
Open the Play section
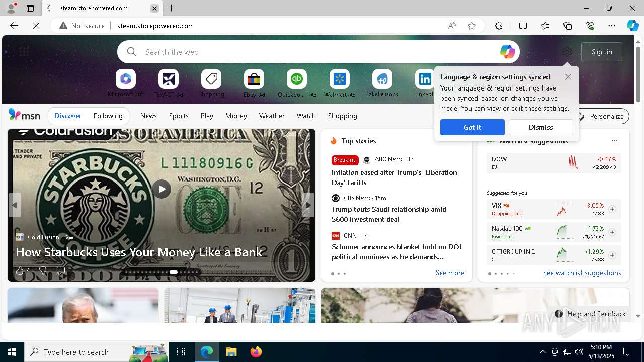[207, 116]
